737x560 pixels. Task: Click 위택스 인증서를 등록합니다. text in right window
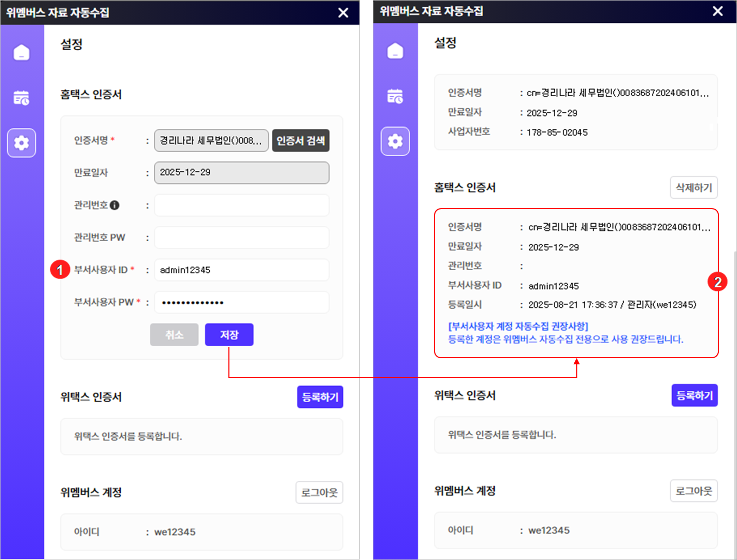pyautogui.click(x=502, y=435)
